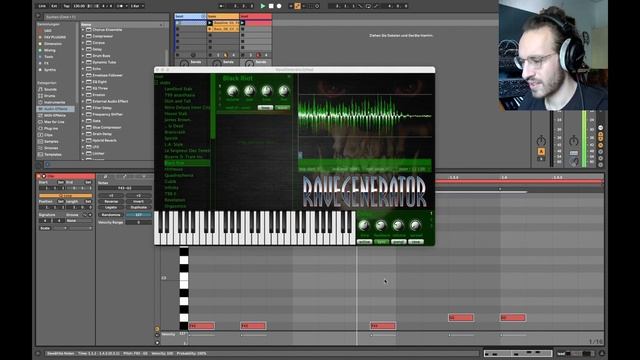Select the Mixing collection

pyautogui.click(x=49, y=50)
